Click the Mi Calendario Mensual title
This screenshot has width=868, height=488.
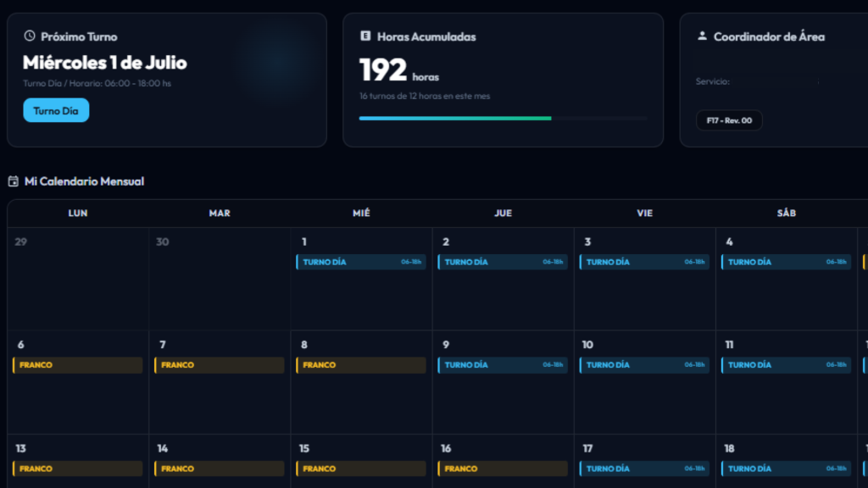[84, 181]
